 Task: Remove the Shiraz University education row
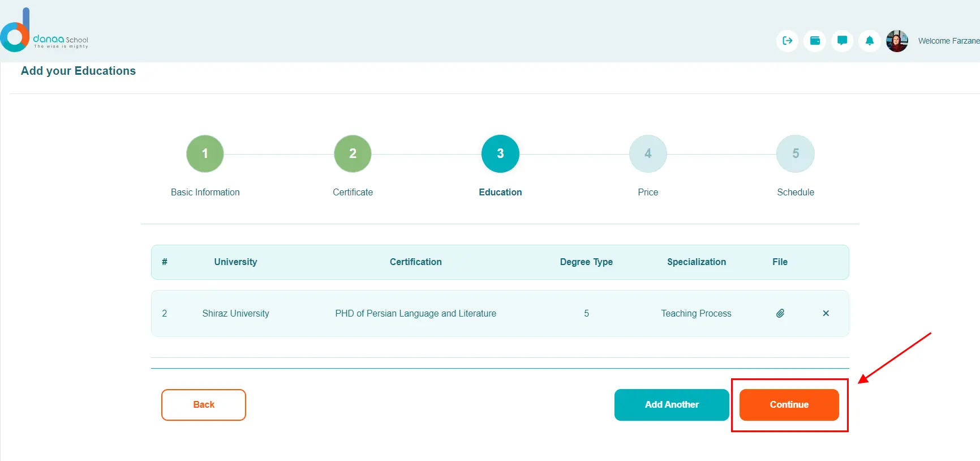[x=826, y=313]
